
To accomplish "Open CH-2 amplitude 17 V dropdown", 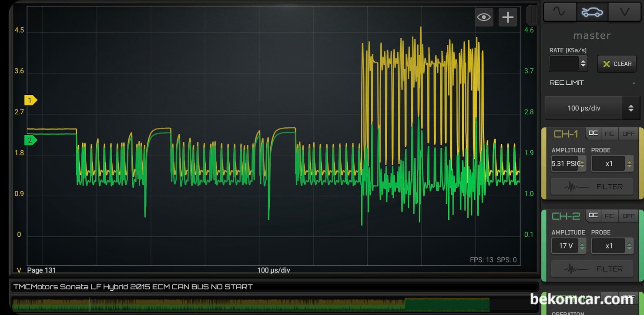I will pos(569,246).
